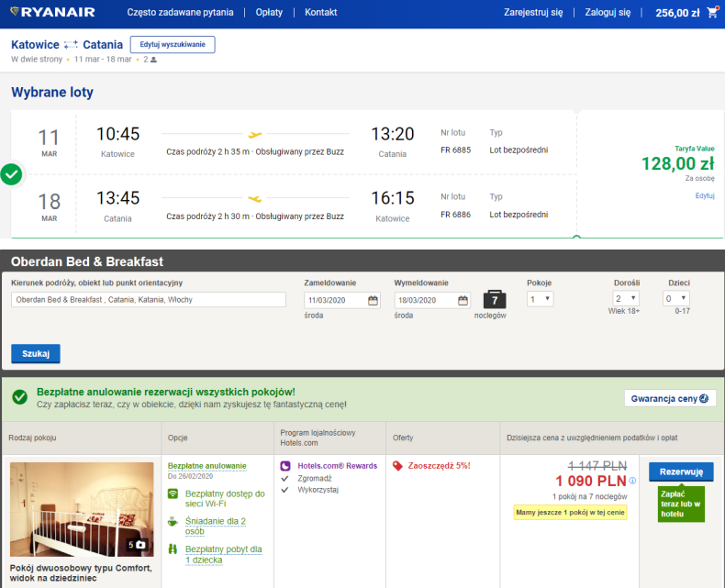This screenshot has width=725, height=588.
Task: Click the free cancellation checkmark icon
Action: (20, 396)
